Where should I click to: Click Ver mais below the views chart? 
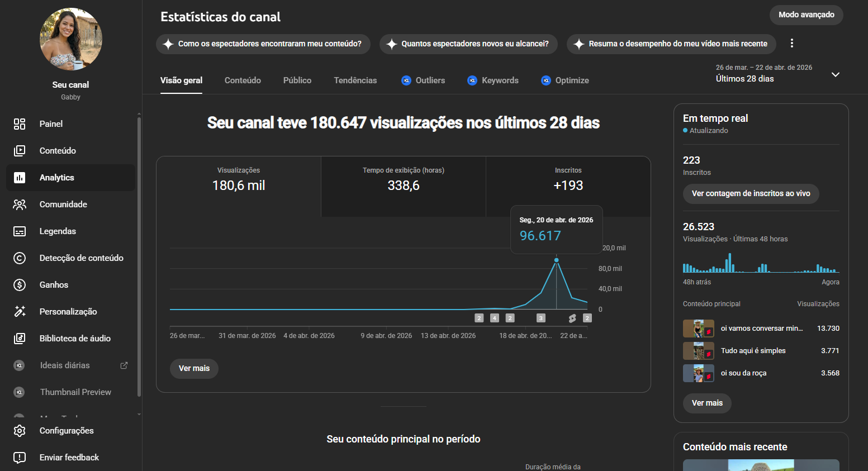194,369
